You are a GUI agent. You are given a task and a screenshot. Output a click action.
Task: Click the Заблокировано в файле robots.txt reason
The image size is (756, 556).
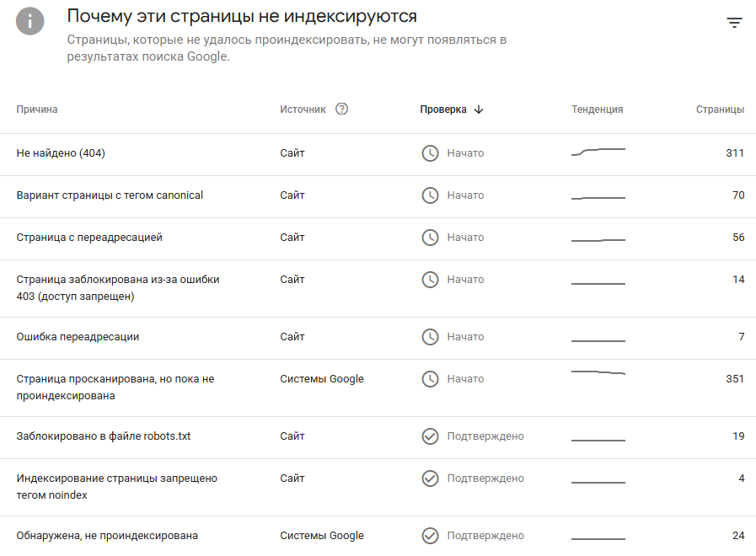104,436
